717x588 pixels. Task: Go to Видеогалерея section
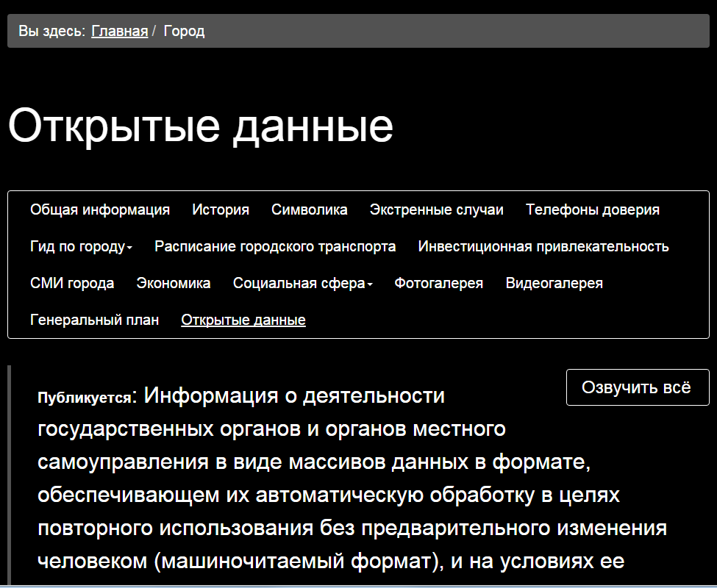pyautogui.click(x=554, y=283)
